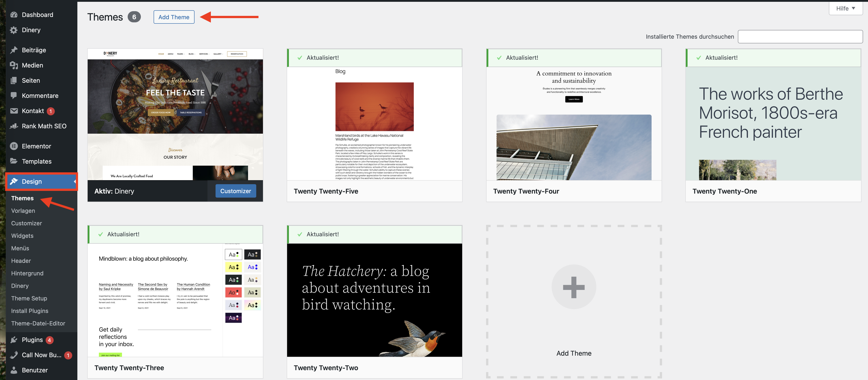
Task: Click the Twenty Twenty-One theme title
Action: (x=724, y=191)
